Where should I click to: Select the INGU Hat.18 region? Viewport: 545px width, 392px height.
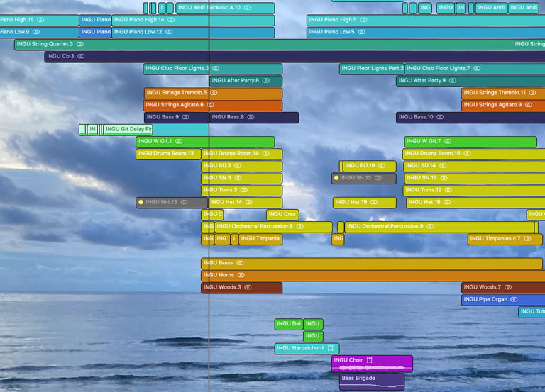[476, 202]
